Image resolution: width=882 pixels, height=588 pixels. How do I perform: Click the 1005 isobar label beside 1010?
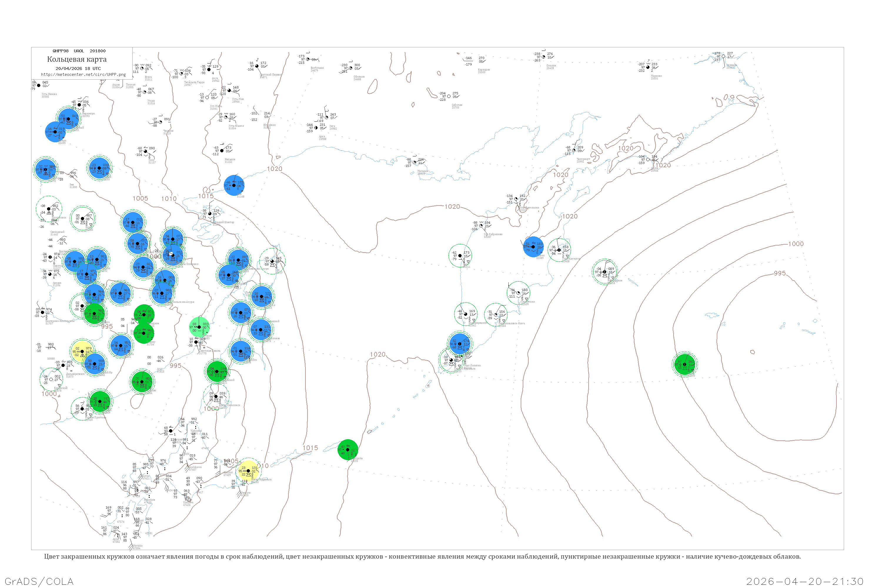[140, 198]
